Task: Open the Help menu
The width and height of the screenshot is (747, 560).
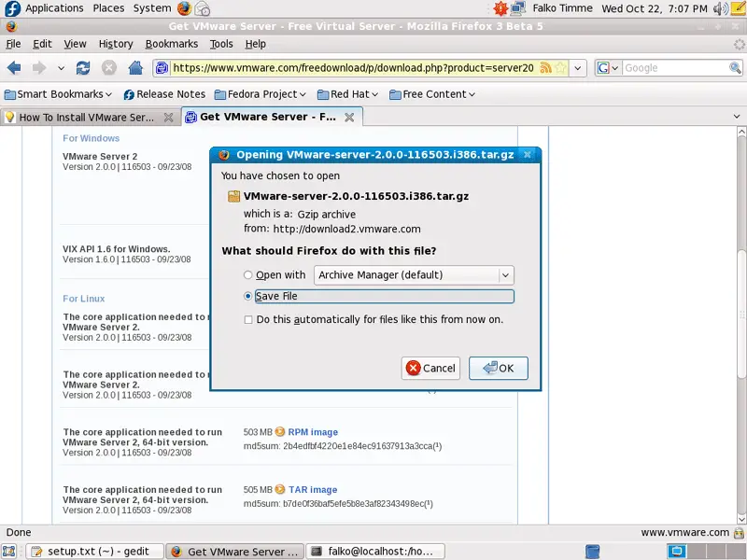Action: tap(255, 44)
